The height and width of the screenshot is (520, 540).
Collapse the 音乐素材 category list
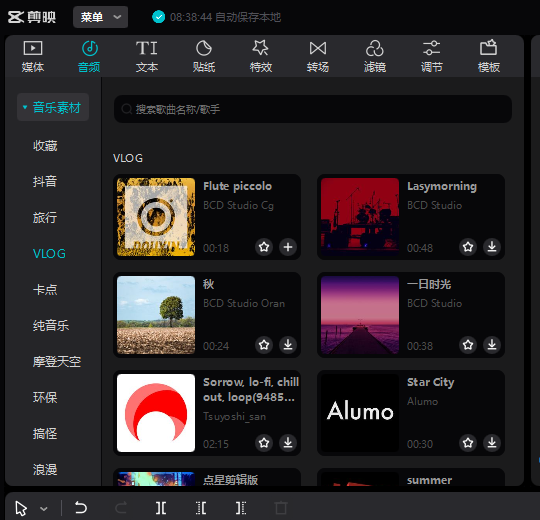pos(53,107)
